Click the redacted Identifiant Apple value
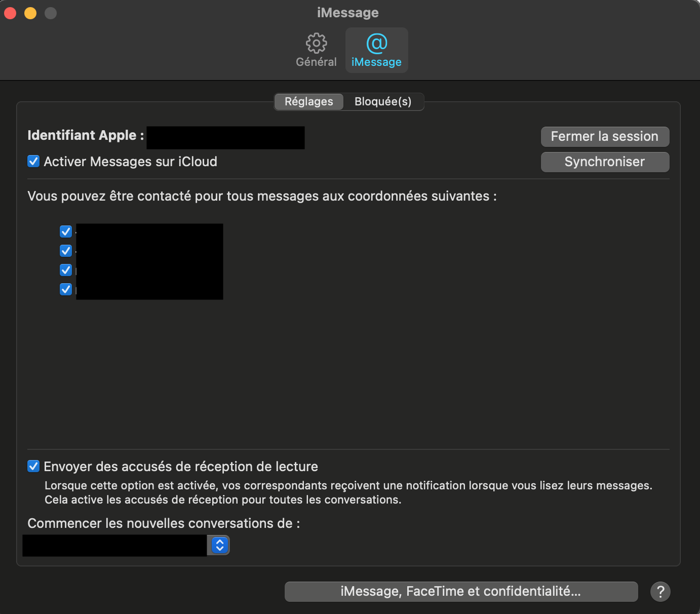The height and width of the screenshot is (614, 700). coord(225,138)
